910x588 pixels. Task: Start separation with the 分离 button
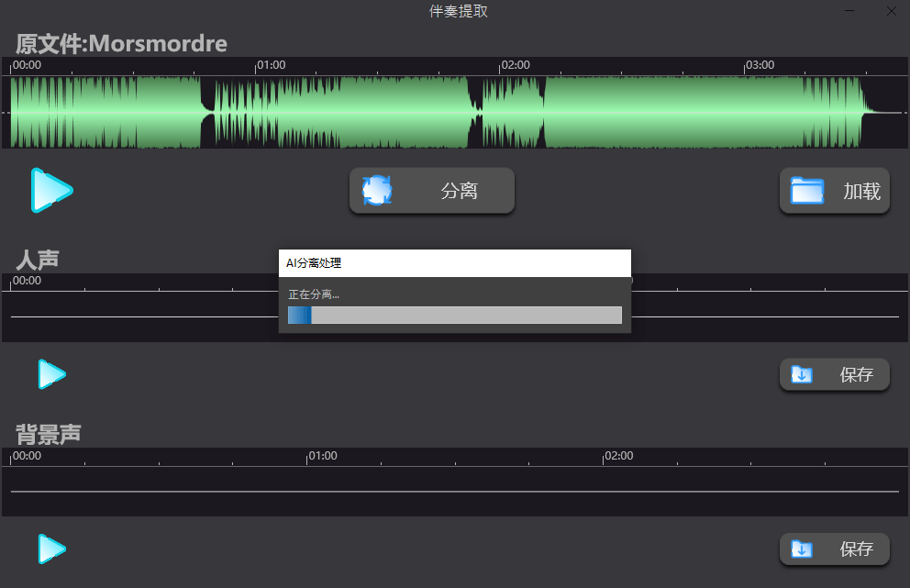click(431, 191)
